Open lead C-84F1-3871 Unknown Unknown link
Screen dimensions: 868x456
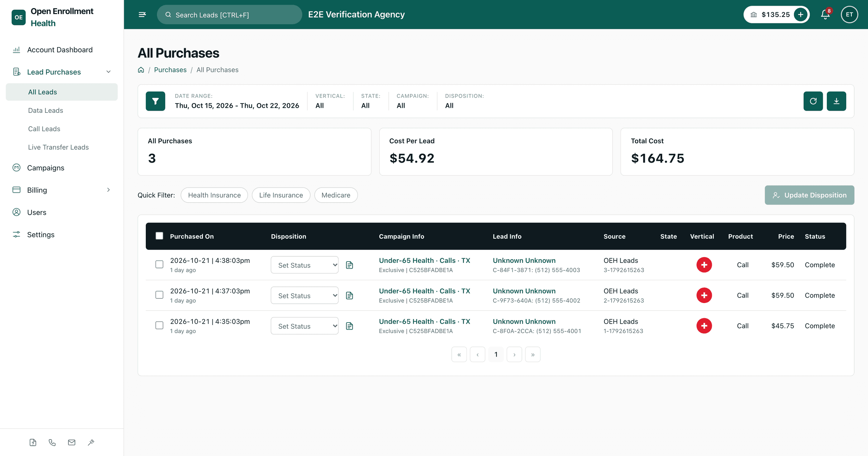coord(524,260)
